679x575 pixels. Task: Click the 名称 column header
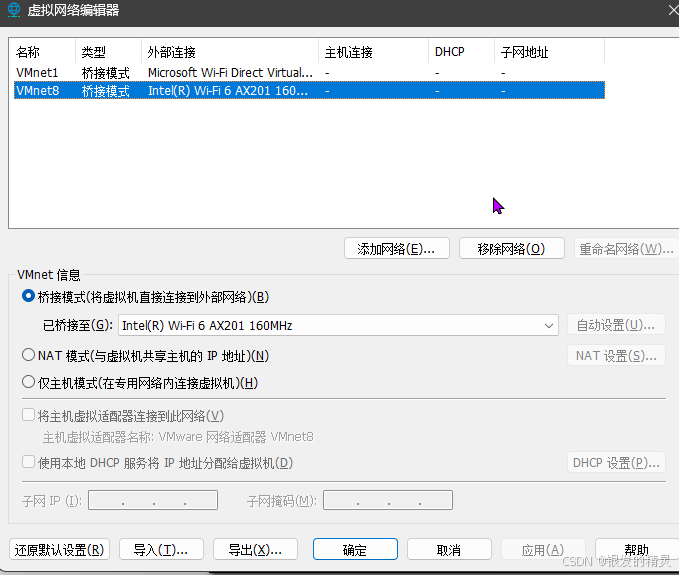pos(42,52)
